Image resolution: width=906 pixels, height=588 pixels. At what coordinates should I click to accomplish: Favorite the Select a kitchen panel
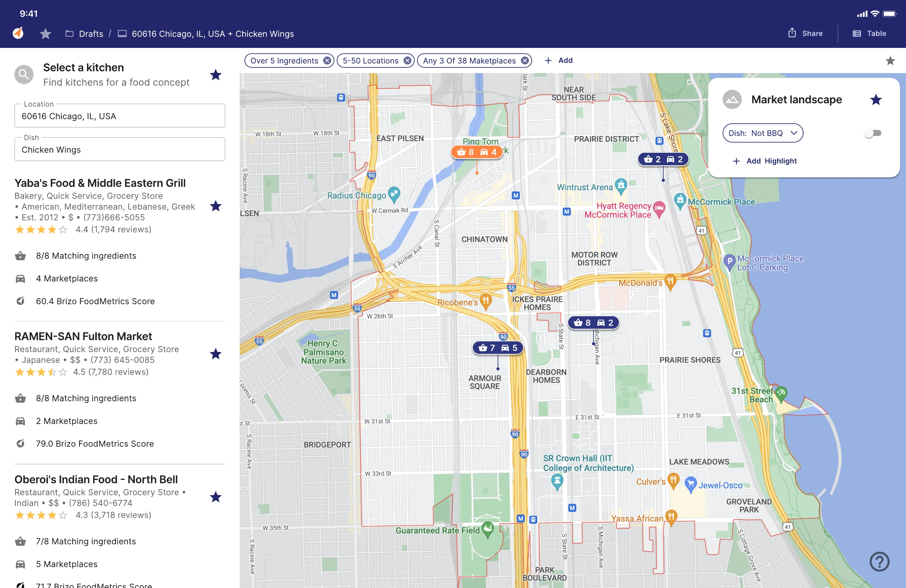215,75
